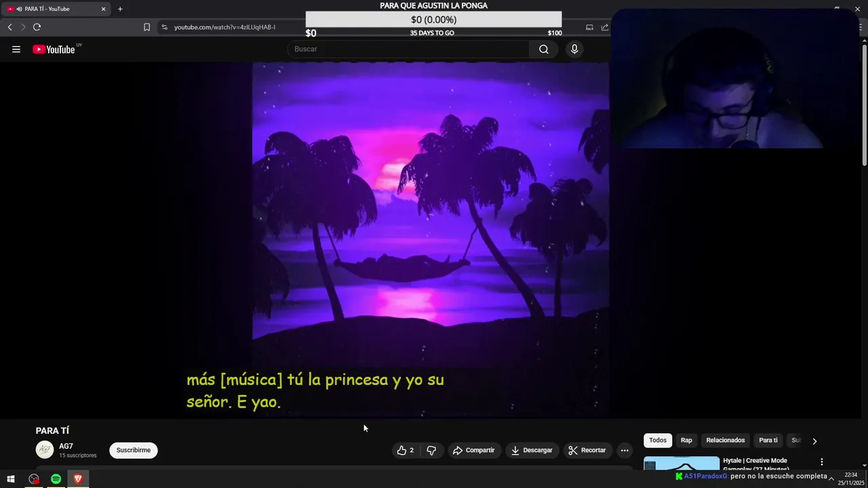Open the AG7 channel name link

pyautogui.click(x=66, y=446)
